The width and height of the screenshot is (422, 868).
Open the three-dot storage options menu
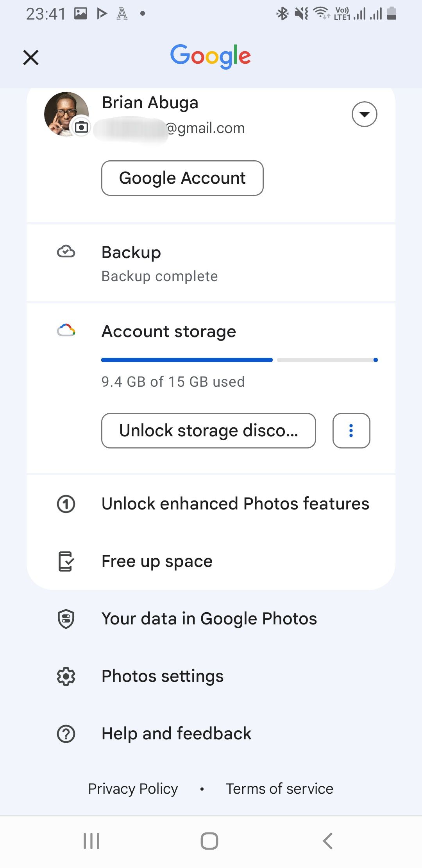[x=351, y=431]
